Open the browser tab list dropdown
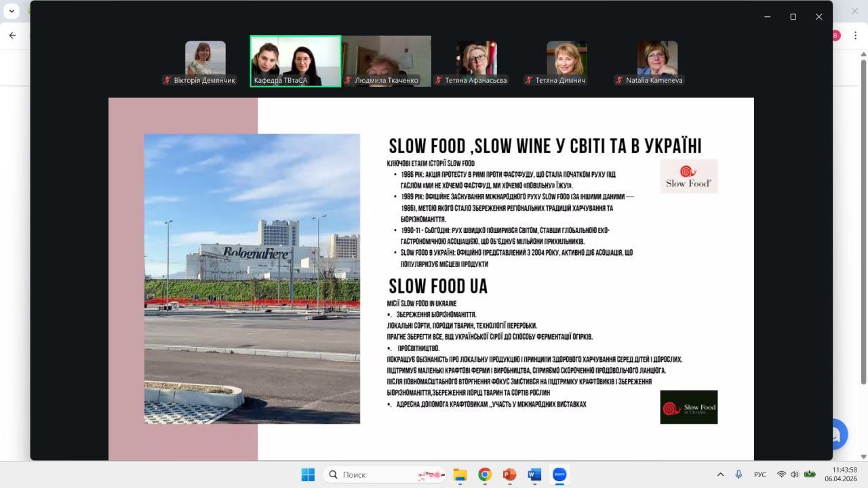The width and height of the screenshot is (868, 488). click(x=12, y=11)
